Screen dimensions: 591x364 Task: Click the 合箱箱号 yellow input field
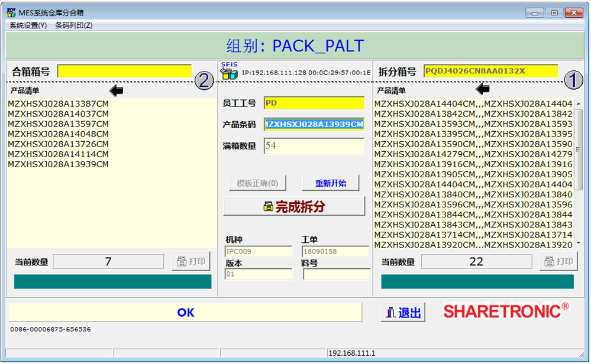[124, 71]
